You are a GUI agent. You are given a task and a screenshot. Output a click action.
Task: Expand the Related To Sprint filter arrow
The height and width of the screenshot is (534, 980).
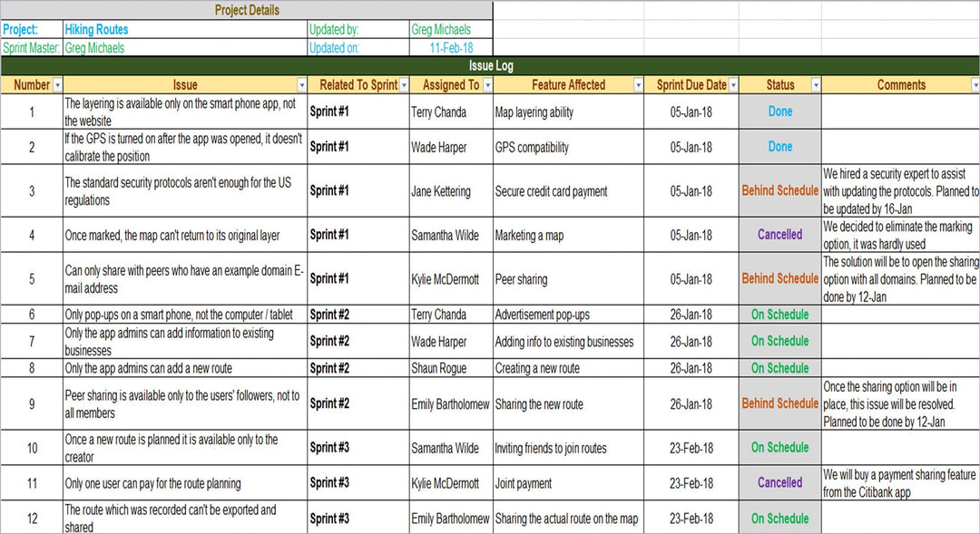point(403,85)
